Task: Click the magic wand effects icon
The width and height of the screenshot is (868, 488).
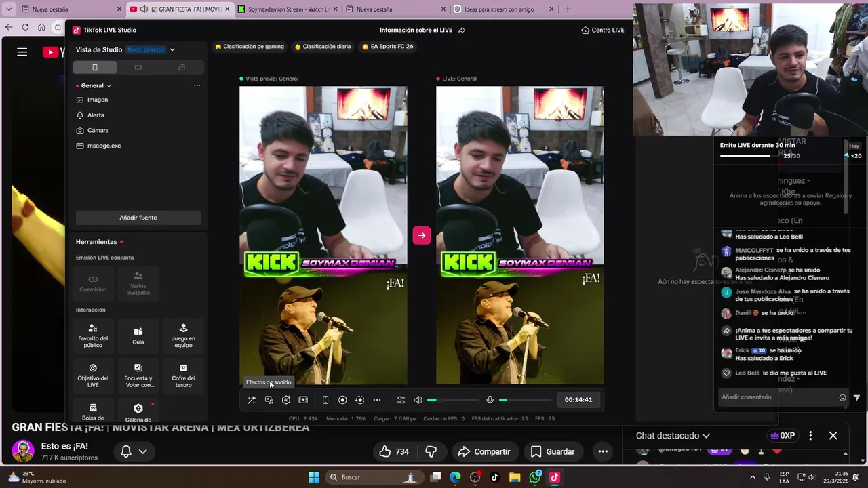Action: pyautogui.click(x=252, y=400)
